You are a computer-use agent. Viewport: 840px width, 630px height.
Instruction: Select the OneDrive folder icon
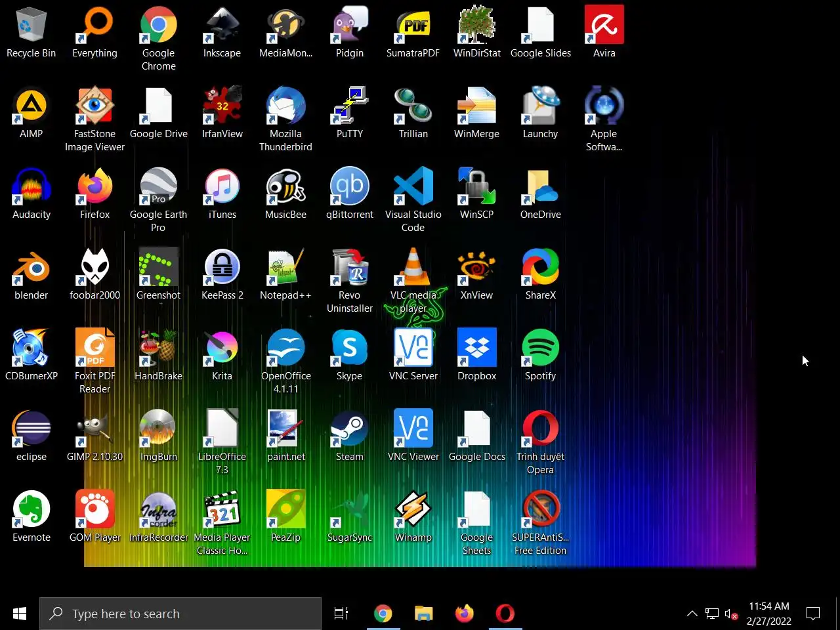[541, 187]
